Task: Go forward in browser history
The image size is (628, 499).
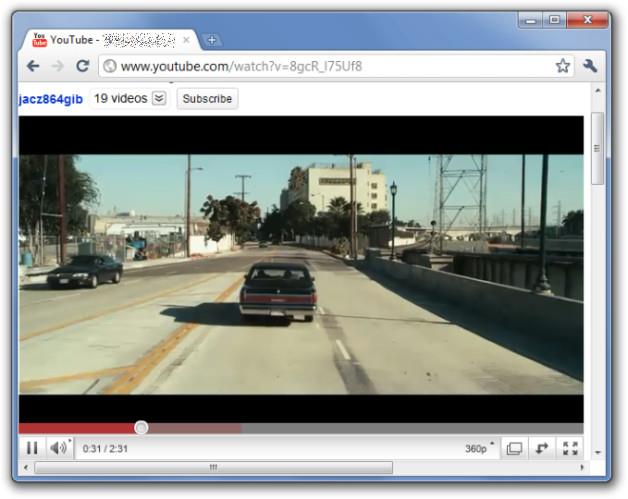Action: tap(58, 66)
